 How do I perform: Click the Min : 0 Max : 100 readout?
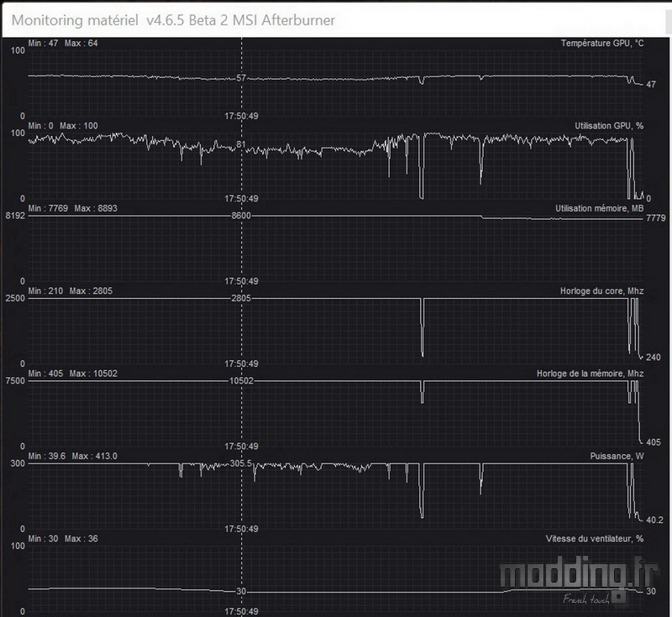point(63,126)
